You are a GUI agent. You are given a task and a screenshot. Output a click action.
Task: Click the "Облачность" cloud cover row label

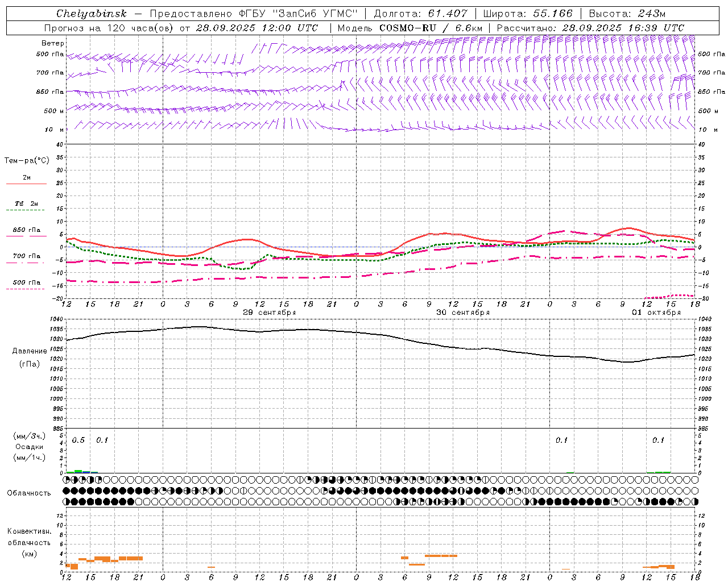(29, 493)
